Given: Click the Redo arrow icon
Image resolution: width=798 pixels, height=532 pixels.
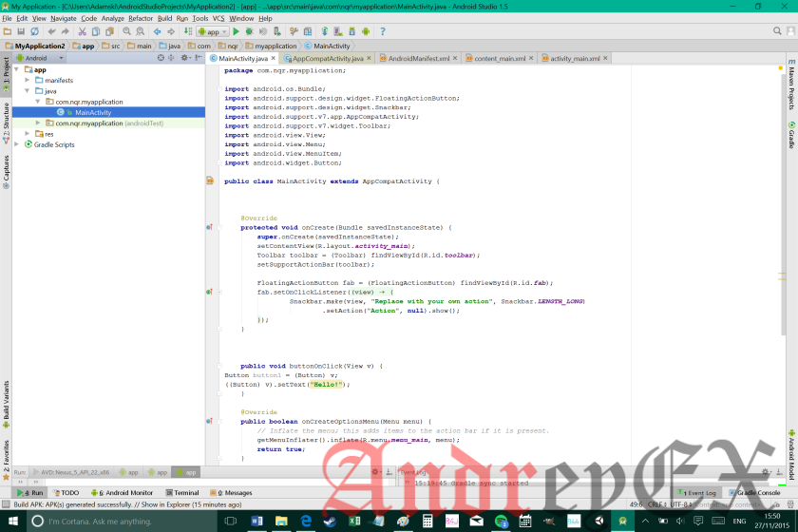Looking at the screenshot, I should [x=66, y=31].
